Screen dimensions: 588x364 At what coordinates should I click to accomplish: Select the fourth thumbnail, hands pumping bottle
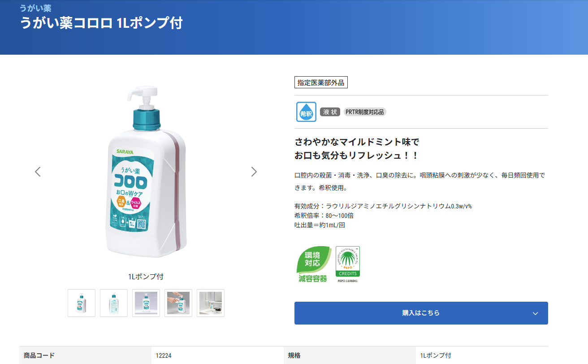click(178, 303)
